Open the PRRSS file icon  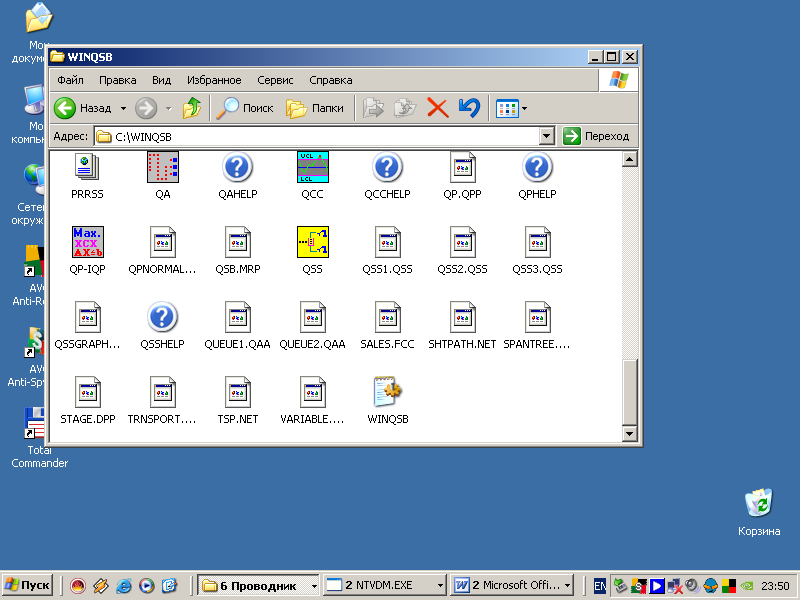87,168
